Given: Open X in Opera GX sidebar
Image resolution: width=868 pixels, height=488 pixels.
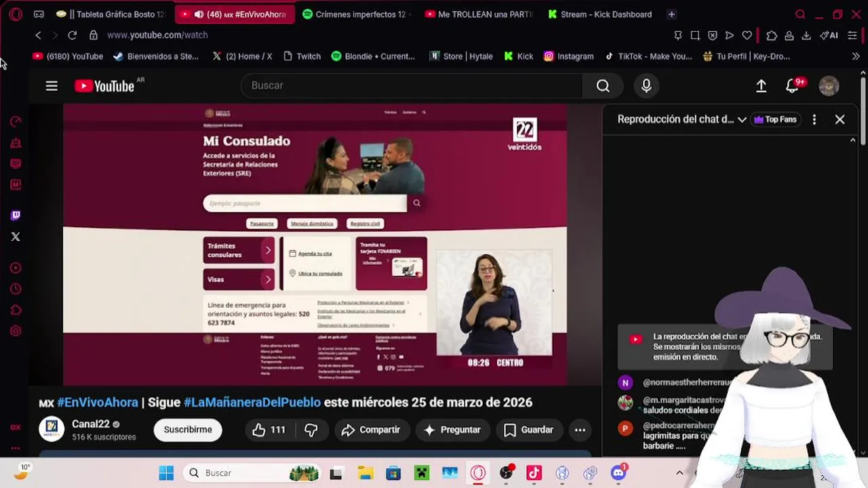Looking at the screenshot, I should pos(16,237).
